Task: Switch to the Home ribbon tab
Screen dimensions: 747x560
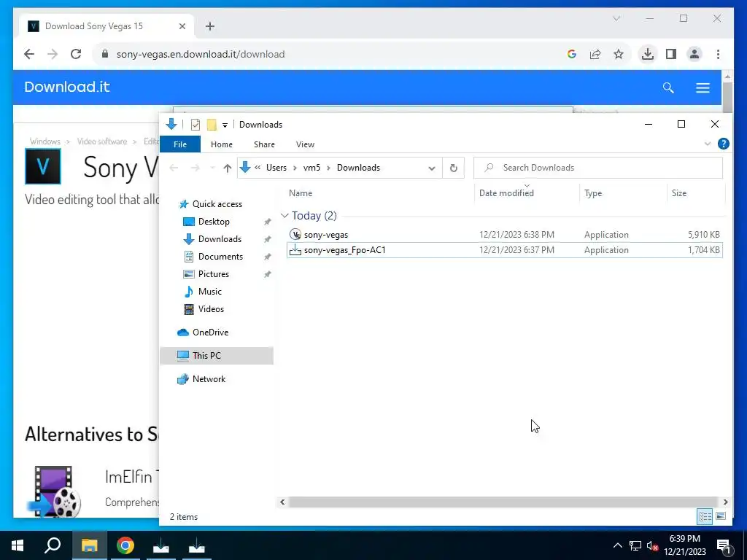Action: tap(222, 144)
